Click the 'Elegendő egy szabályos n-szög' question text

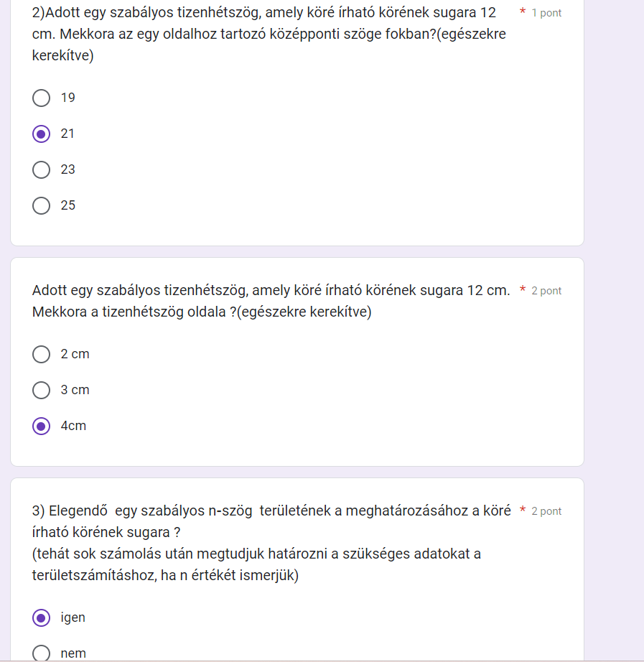pyautogui.click(x=271, y=521)
